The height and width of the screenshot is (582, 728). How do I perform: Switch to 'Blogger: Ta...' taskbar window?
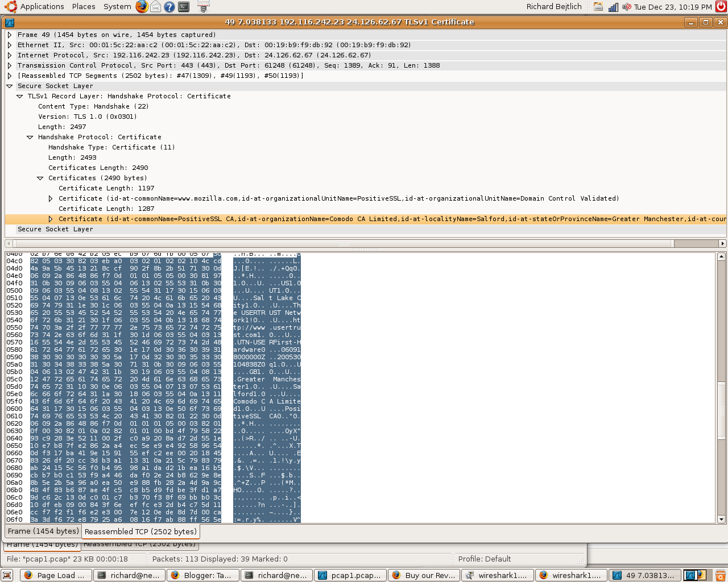click(x=201, y=575)
